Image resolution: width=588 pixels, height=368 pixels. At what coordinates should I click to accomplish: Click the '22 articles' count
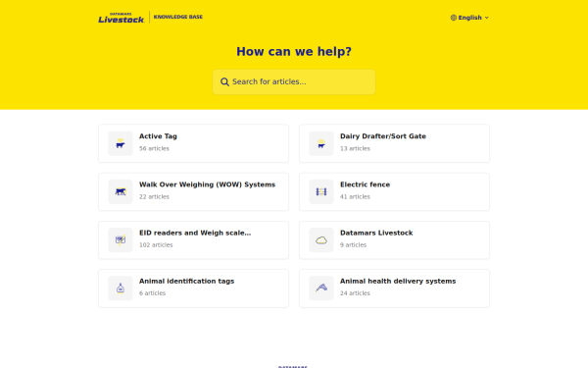click(x=154, y=197)
